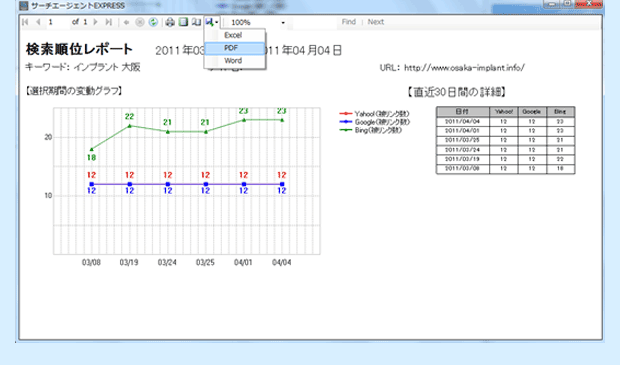This screenshot has height=365, width=620.
Task: Go to the previous page
Action: (x=38, y=22)
